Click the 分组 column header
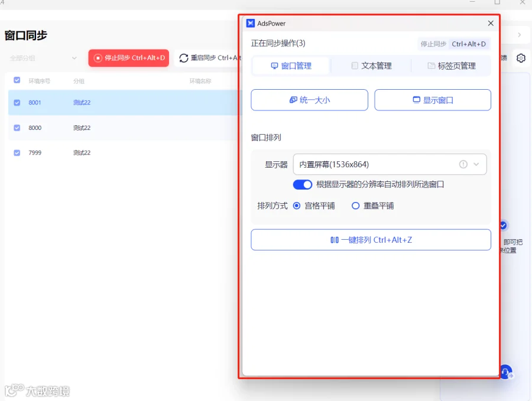 tap(79, 81)
